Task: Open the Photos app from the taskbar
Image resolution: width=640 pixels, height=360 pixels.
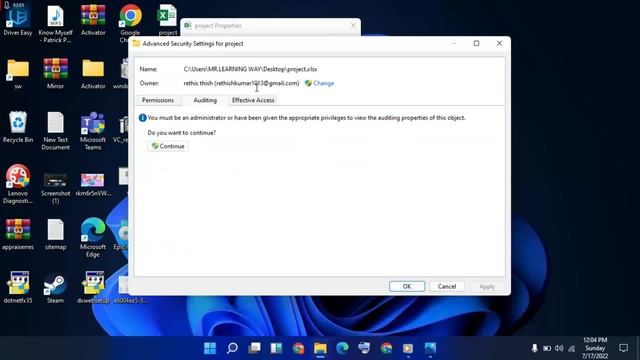Action: tap(430, 348)
